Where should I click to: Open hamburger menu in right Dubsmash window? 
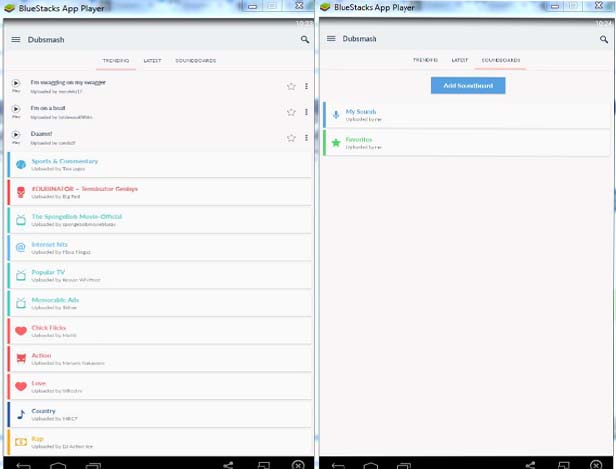331,38
